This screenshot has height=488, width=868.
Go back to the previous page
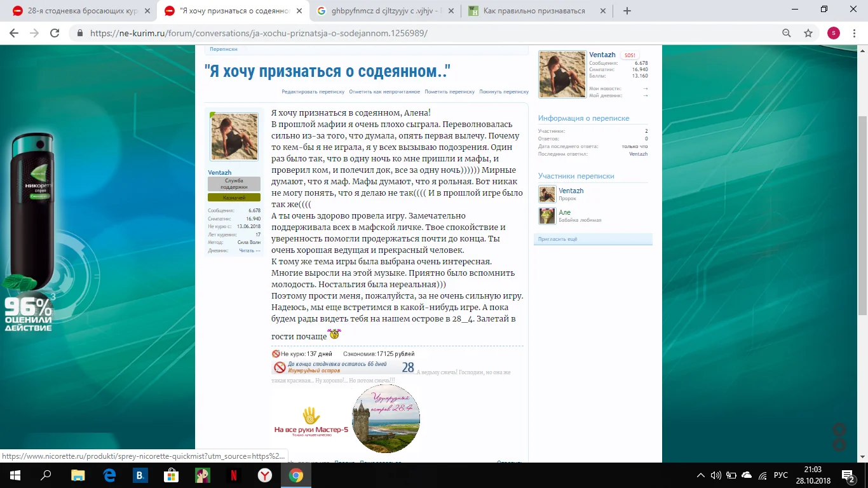[x=15, y=33]
